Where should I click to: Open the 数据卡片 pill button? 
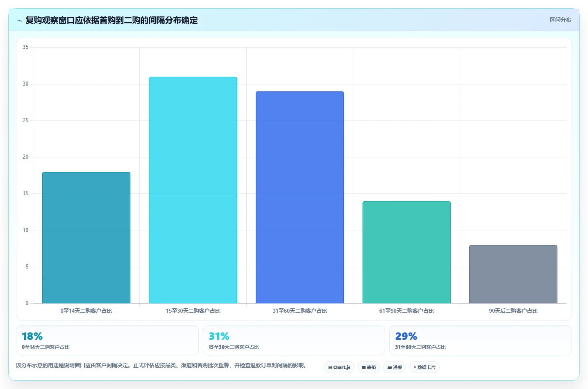click(x=425, y=367)
